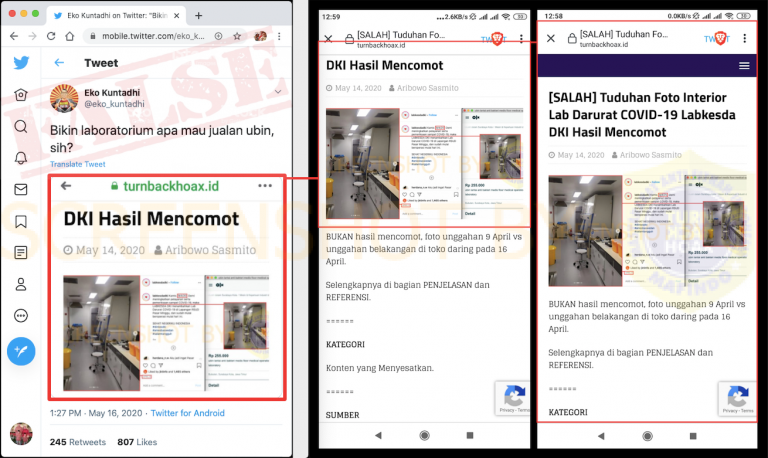This screenshot has height=458, width=768.
Task: Click Brave shield icon in right phone
Action: 720,38
